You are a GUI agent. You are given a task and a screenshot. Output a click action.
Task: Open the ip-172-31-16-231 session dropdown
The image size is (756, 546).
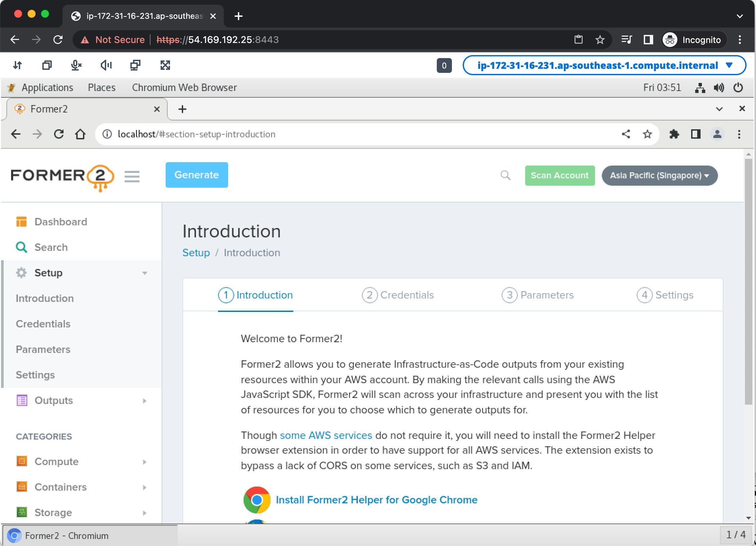pos(604,65)
